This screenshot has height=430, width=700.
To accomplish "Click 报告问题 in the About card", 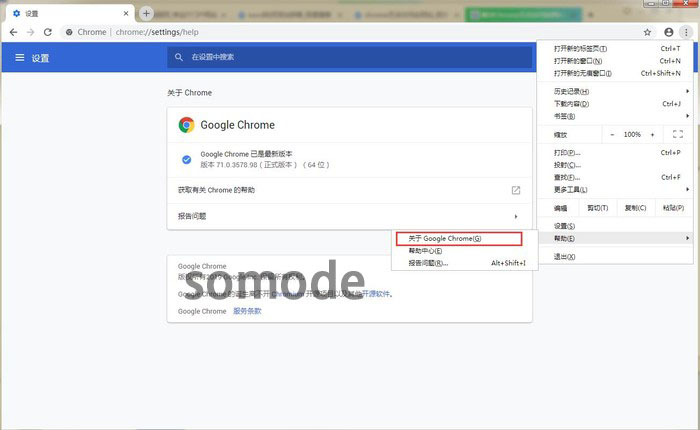I will coord(192,216).
